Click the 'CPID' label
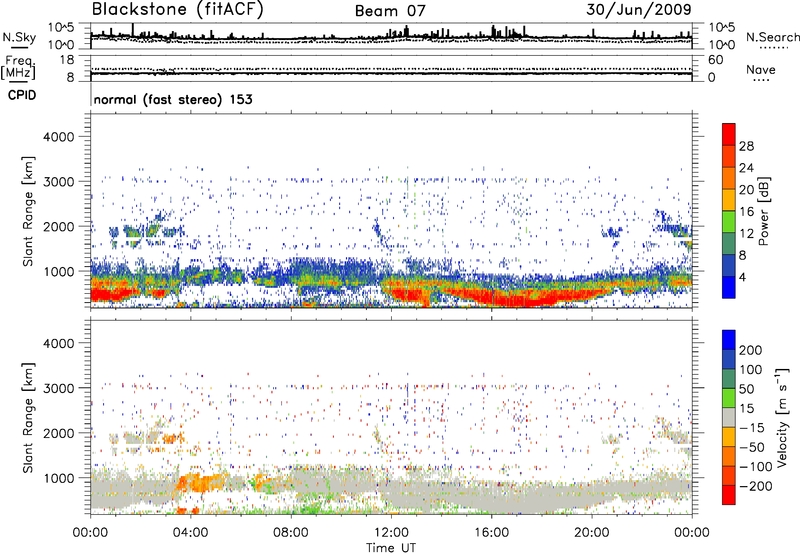The height and width of the screenshot is (554, 800). click(x=22, y=95)
